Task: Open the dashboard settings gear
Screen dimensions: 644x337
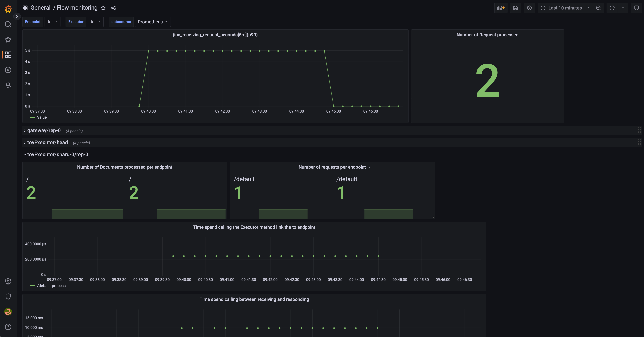Action: tap(529, 8)
